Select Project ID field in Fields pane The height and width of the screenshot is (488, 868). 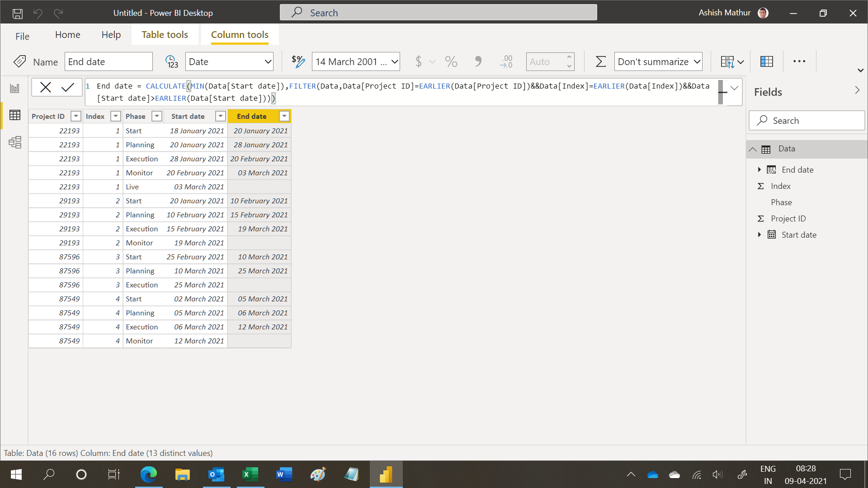pos(788,219)
